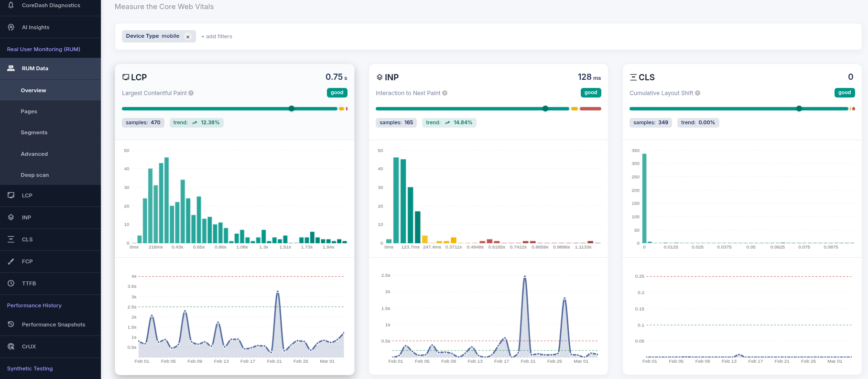Click the FCP brush icon
This screenshot has height=379, width=868.
tap(11, 261)
